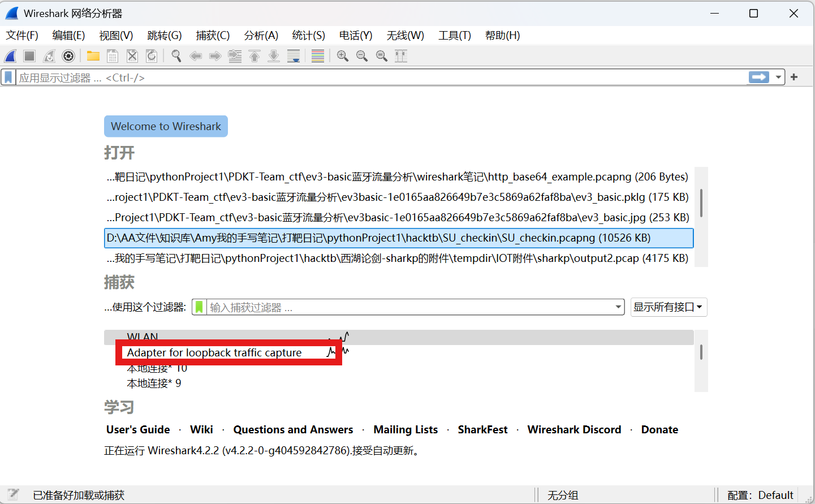Click in the capture filter input field
815x504 pixels.
point(410,307)
